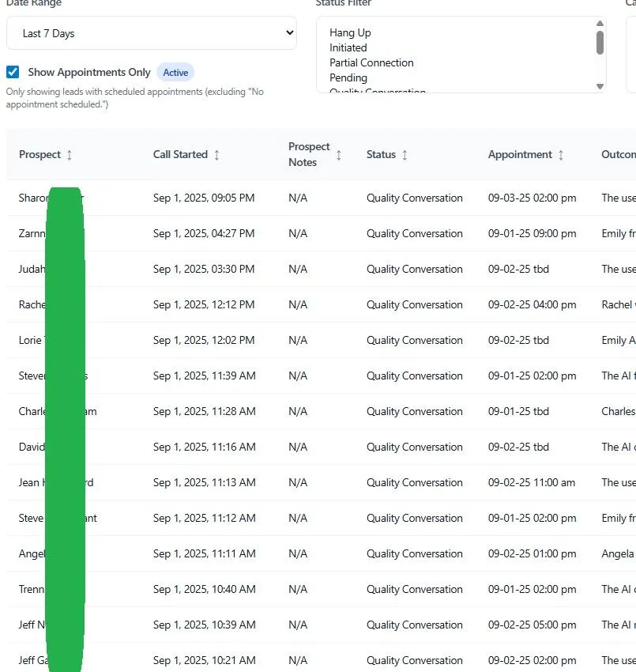
Task: Select call time Sep 1, 2025, 12:02 PM
Action: (204, 340)
